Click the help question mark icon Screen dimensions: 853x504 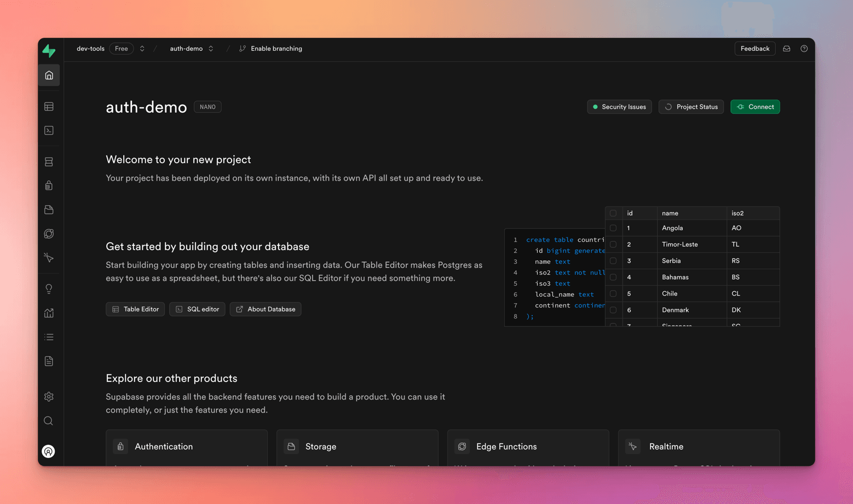(x=804, y=49)
